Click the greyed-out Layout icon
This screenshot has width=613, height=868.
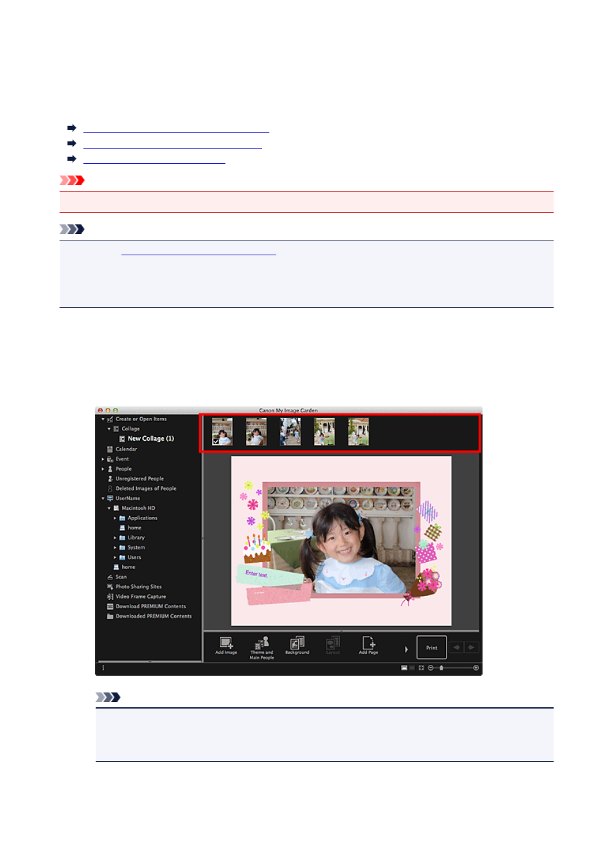[333, 642]
